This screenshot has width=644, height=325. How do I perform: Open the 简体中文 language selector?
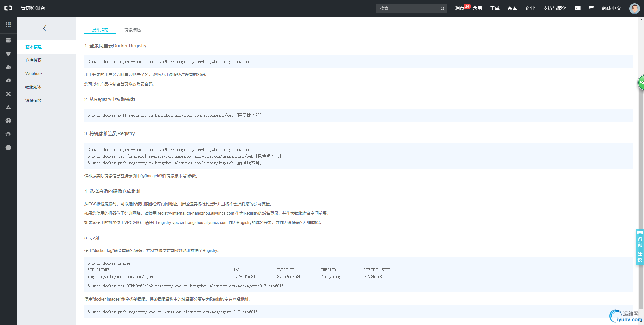tap(611, 8)
